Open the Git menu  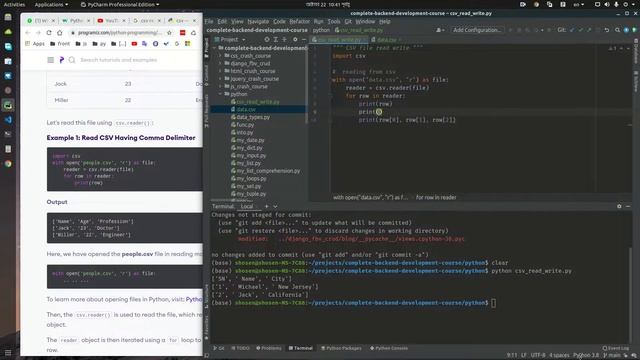click(x=348, y=21)
